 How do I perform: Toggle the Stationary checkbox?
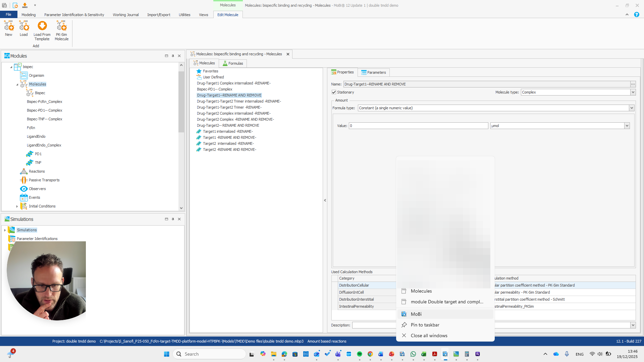[334, 92]
